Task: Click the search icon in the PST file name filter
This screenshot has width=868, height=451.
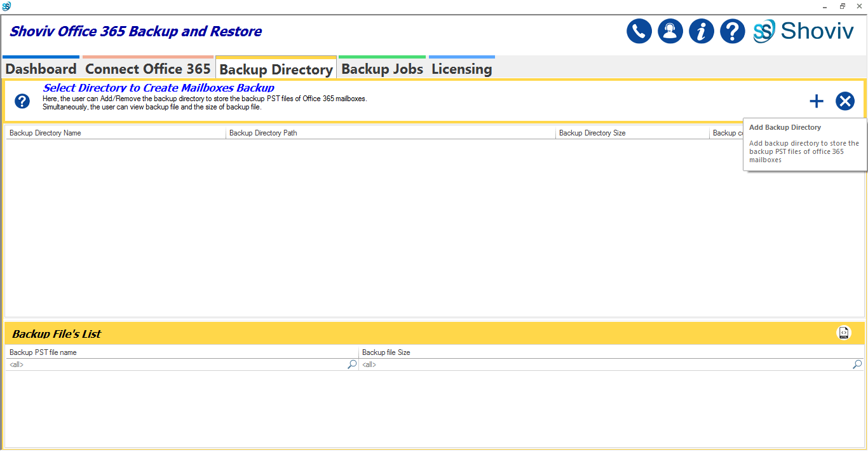Action: tap(352, 364)
